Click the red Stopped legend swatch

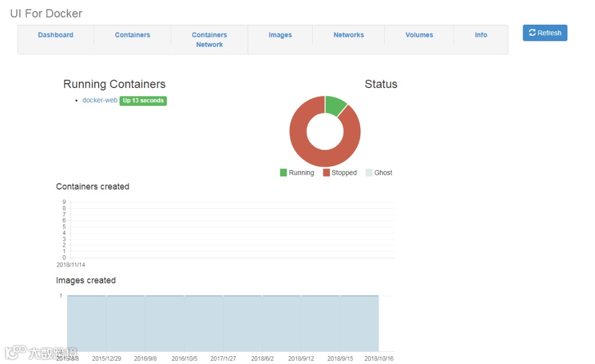326,172
